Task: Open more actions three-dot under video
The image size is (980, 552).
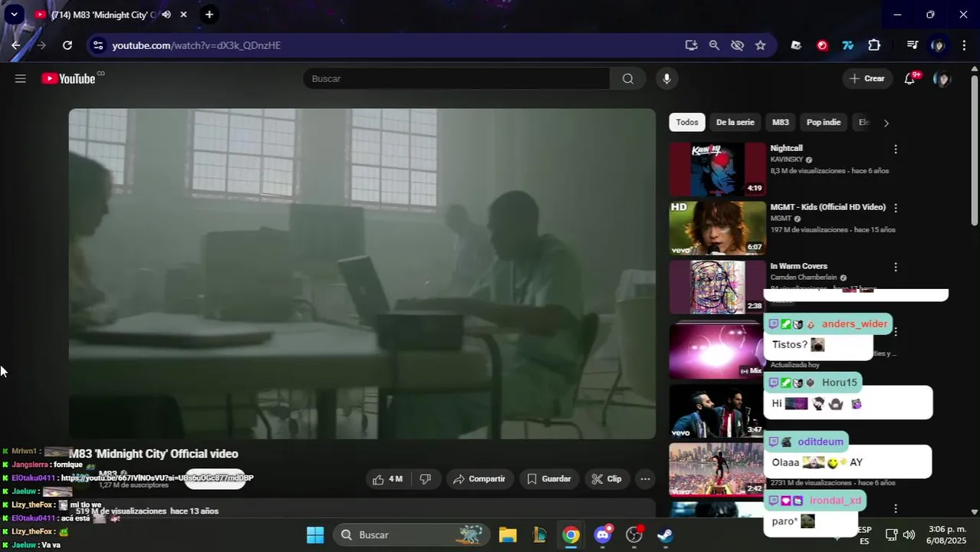Action: click(x=645, y=479)
